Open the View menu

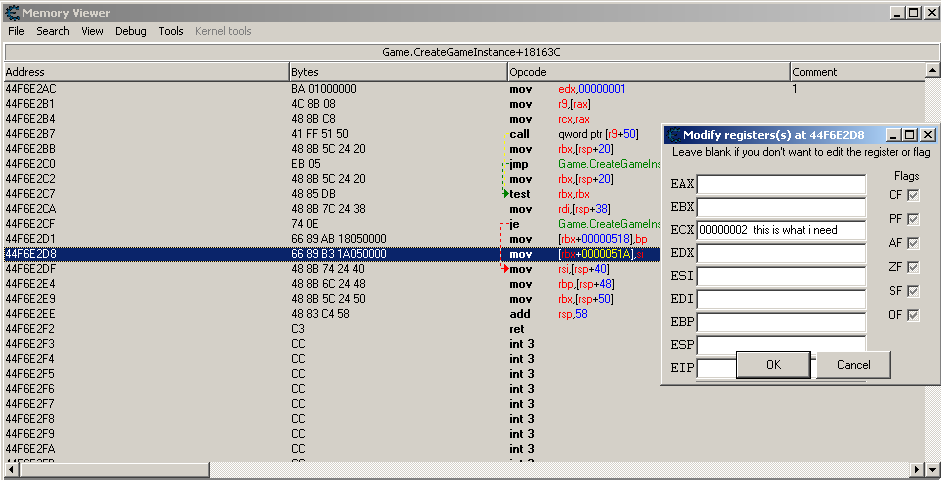[92, 31]
